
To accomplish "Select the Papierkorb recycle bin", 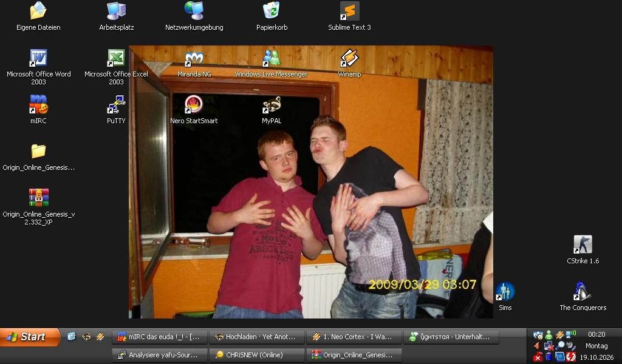I will 272,16.
